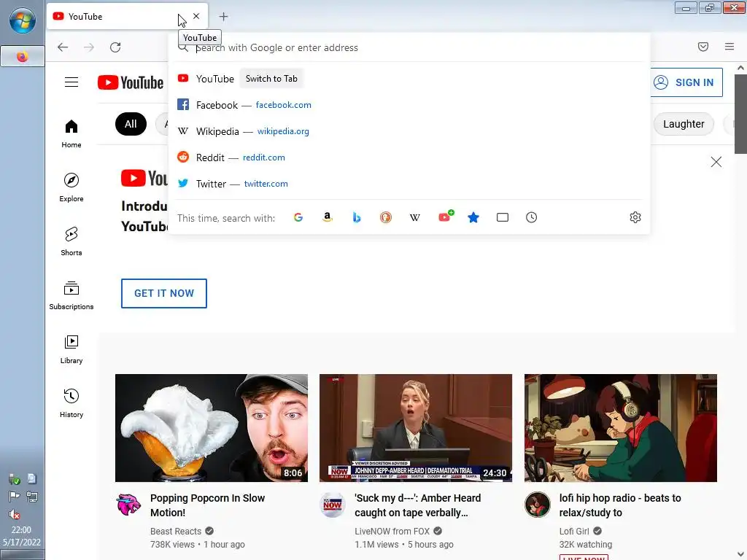Image resolution: width=747 pixels, height=560 pixels.
Task: Search history with clock icon
Action: click(532, 217)
